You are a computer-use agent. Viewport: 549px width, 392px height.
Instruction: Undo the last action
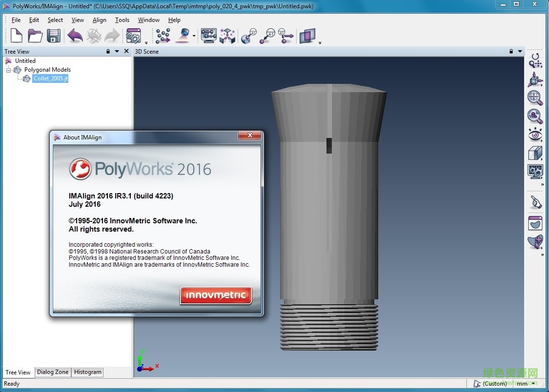pos(74,36)
